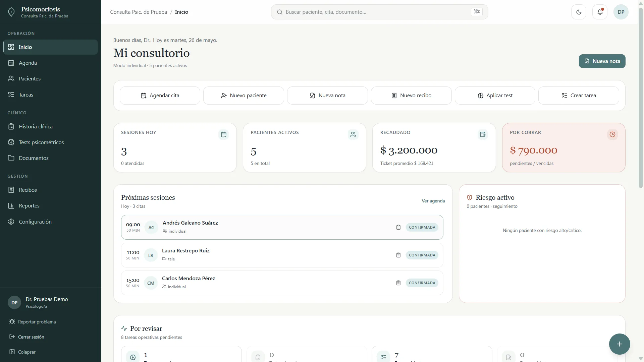Open Agenda in the sidebar

point(51,63)
